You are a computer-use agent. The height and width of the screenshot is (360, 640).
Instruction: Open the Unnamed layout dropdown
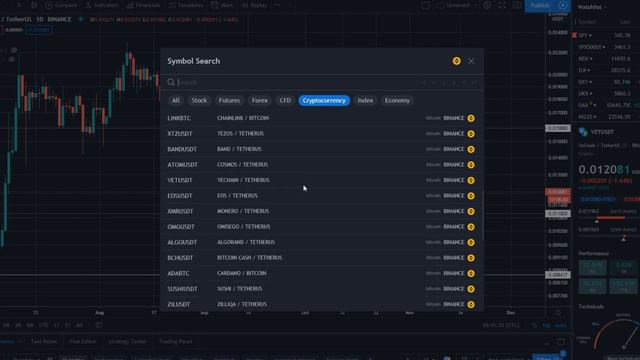[457, 5]
